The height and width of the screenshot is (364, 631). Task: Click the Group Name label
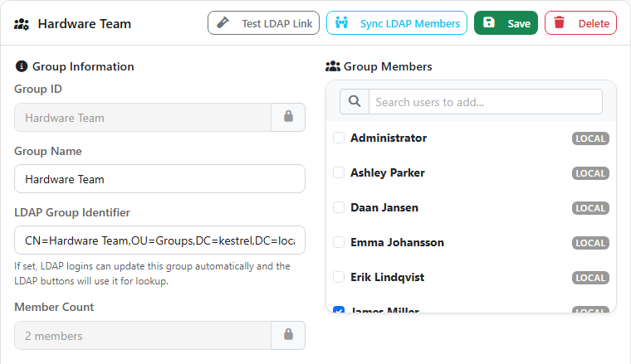pyautogui.click(x=48, y=151)
